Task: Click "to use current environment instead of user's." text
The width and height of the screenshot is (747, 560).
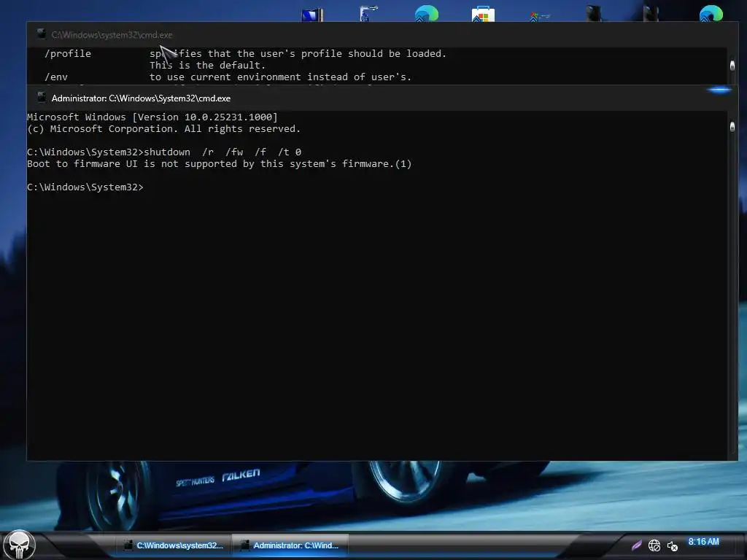Action: pyautogui.click(x=281, y=77)
